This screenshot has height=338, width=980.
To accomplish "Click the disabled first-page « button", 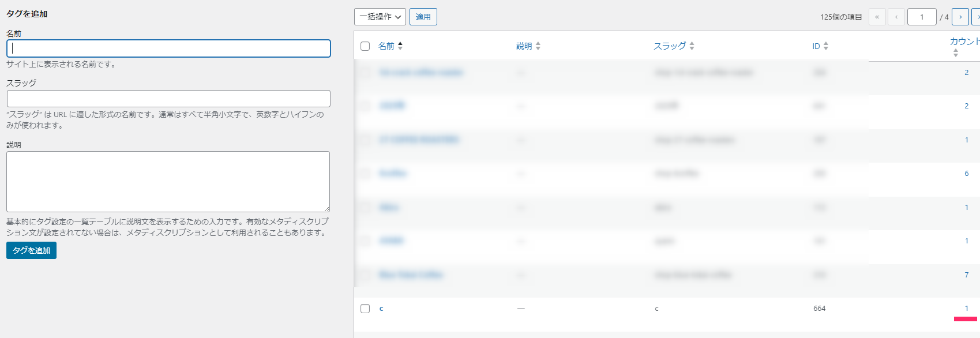I will (x=877, y=17).
